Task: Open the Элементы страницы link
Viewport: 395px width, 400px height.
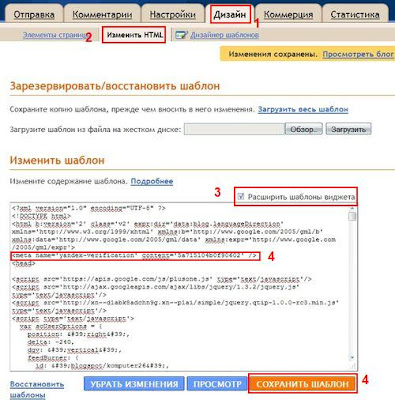Action: pos(55,34)
